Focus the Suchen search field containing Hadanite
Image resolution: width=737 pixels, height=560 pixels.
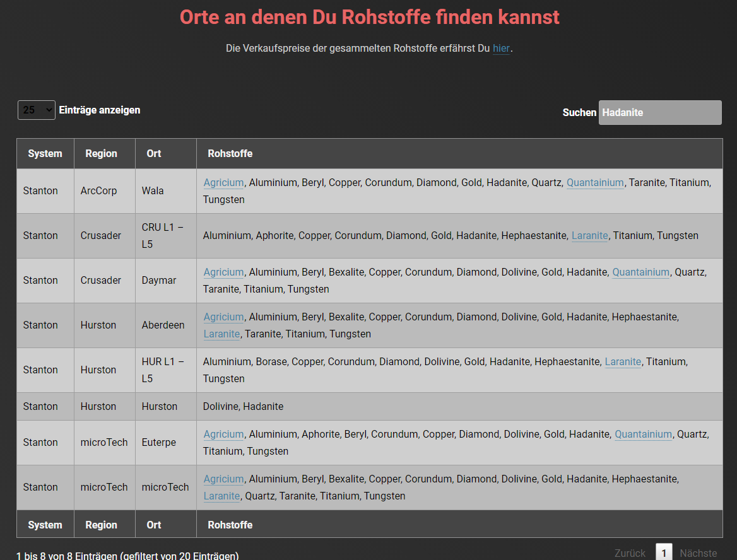[x=660, y=112]
